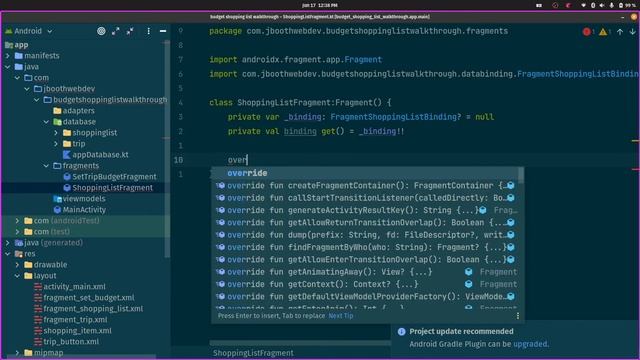Choose override fun getContext suggestion
640x360 pixels.
364,284
